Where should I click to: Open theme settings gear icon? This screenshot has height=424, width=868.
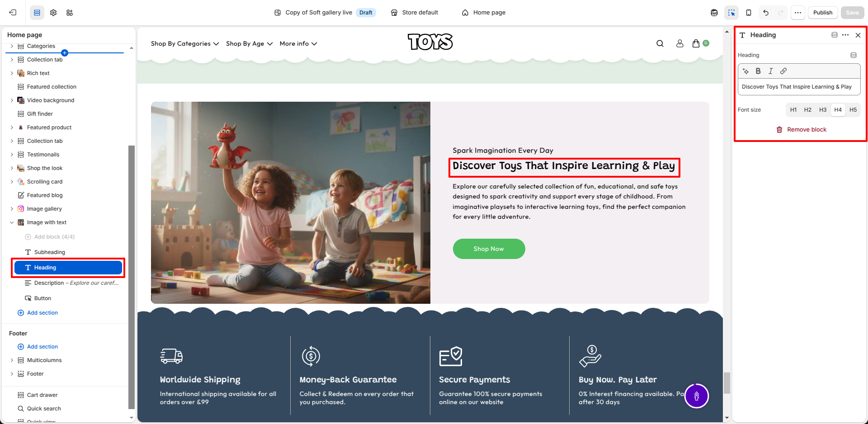coord(53,13)
